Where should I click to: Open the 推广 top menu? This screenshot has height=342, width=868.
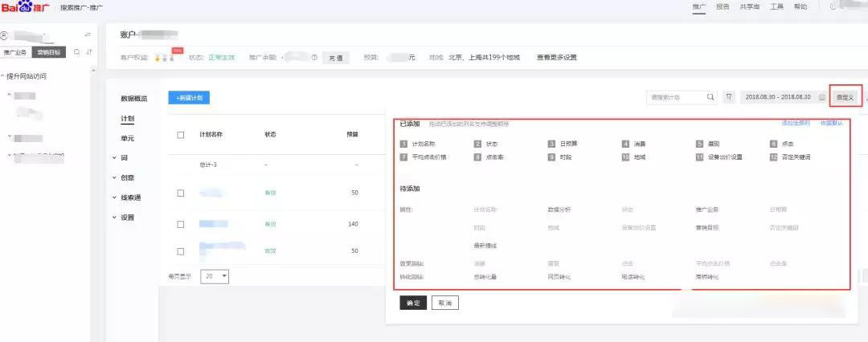coord(698,7)
